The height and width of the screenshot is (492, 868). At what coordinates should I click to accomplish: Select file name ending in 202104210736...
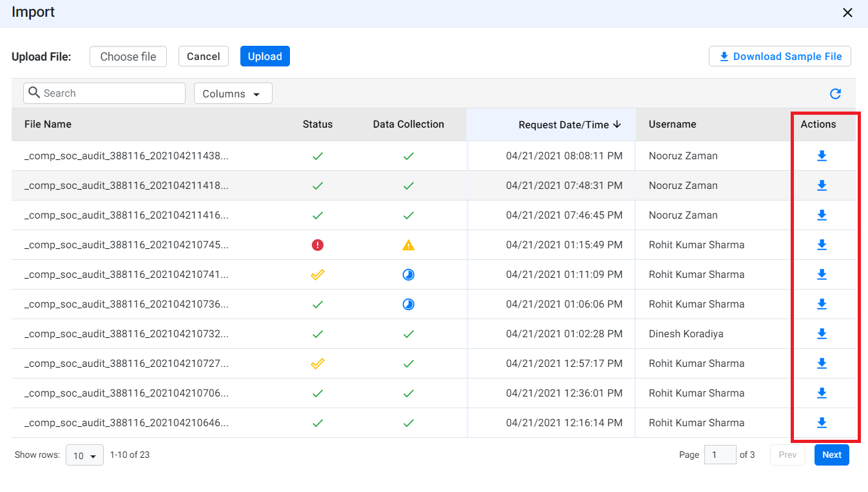[126, 304]
